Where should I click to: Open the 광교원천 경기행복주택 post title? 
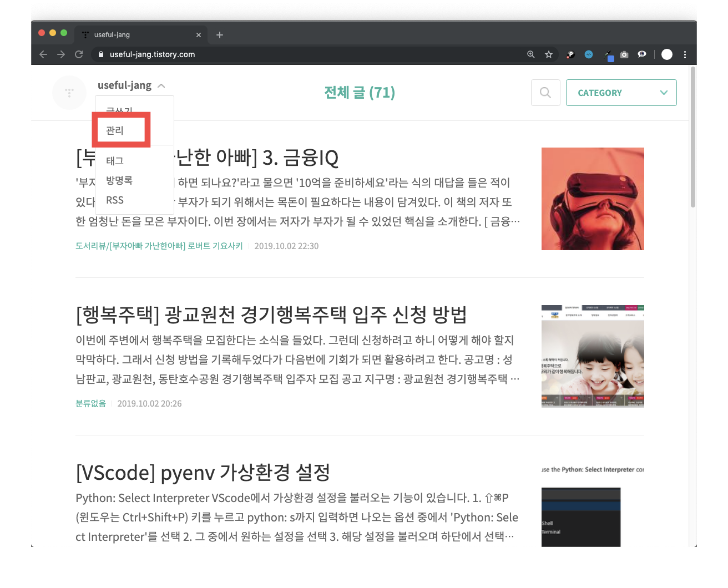tap(271, 315)
